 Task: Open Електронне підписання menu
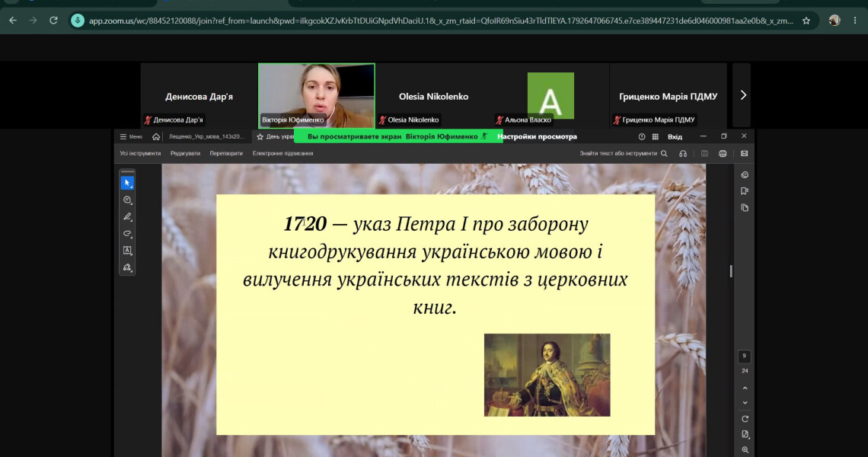click(x=283, y=153)
